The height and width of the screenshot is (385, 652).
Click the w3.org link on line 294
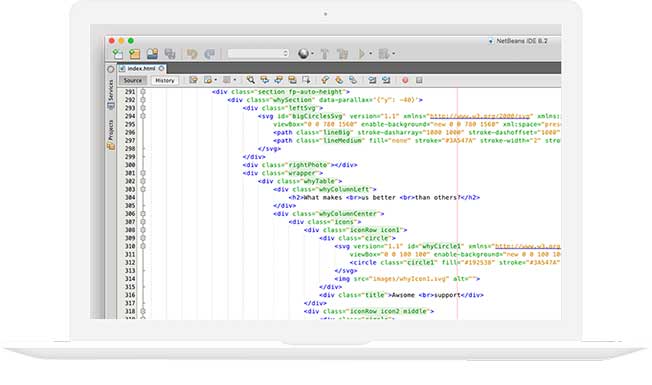pyautogui.click(x=480, y=116)
